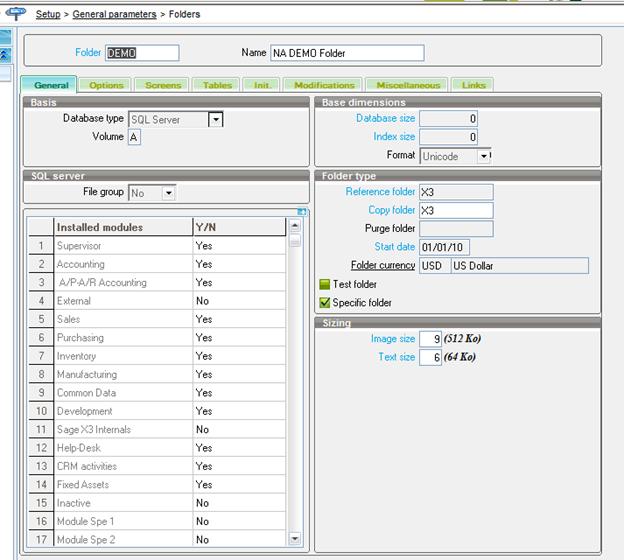Click the Name field NA DEMO Folder
The width and height of the screenshot is (624, 560).
coord(347,53)
